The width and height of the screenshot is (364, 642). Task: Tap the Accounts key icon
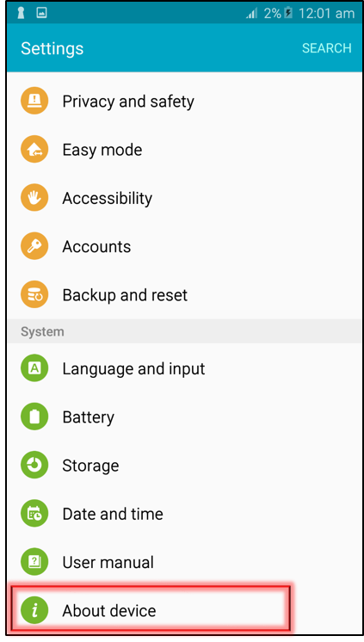point(34,245)
